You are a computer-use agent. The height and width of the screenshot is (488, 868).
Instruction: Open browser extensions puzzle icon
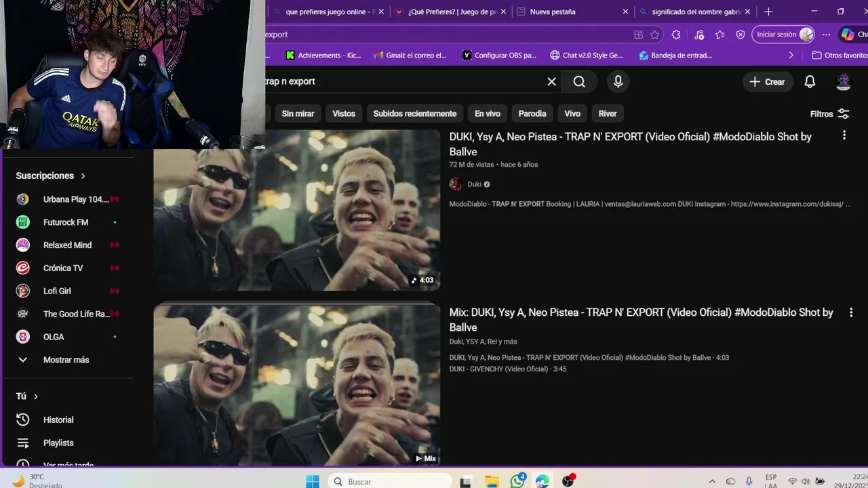[x=676, y=35]
